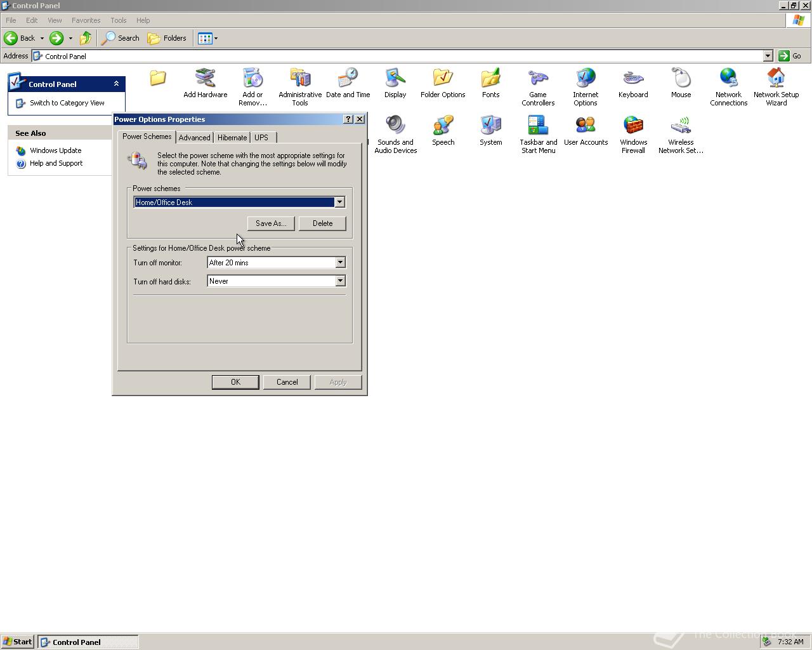This screenshot has width=812, height=650.
Task: Expand the Address bar dropdown
Action: [768, 56]
